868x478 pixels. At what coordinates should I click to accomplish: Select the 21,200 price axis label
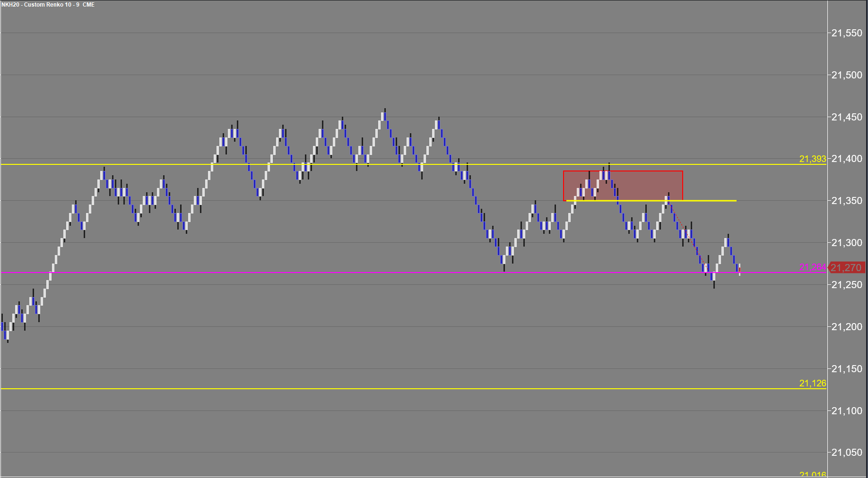847,327
